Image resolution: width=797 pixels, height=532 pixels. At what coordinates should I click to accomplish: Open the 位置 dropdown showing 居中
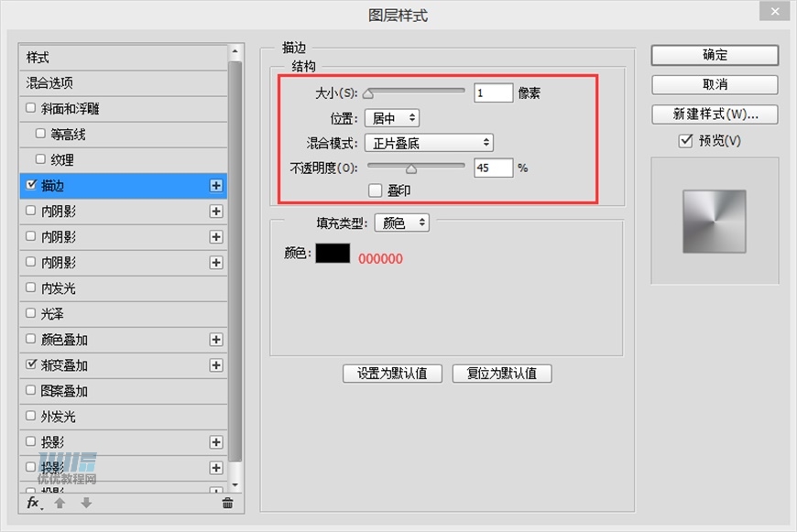click(391, 117)
